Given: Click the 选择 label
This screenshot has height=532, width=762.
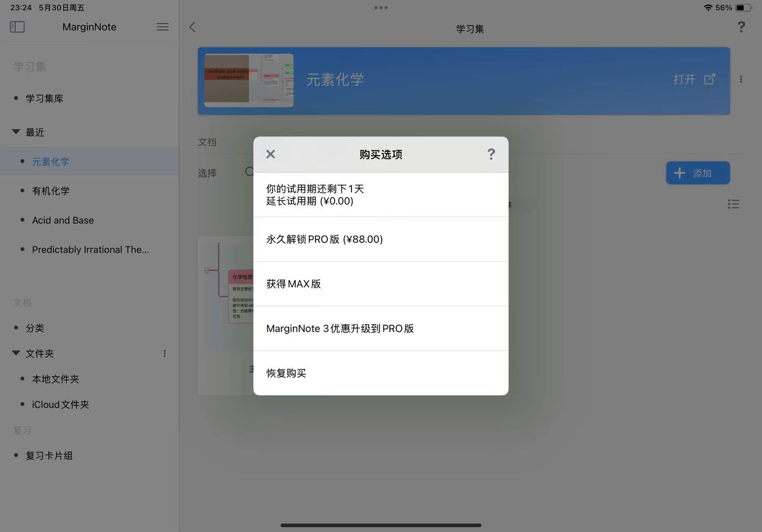Looking at the screenshot, I should (x=207, y=173).
